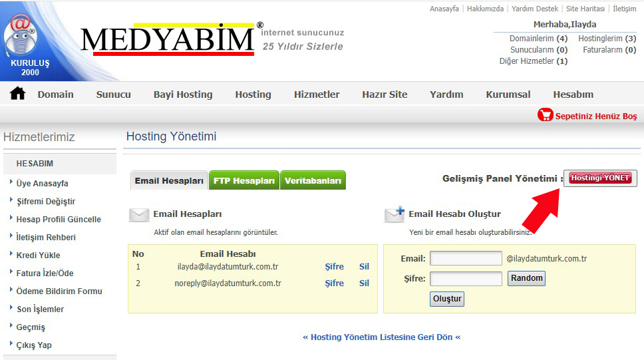Screen dimensions: 644x360
Task: Click the Random password button
Action: (526, 278)
